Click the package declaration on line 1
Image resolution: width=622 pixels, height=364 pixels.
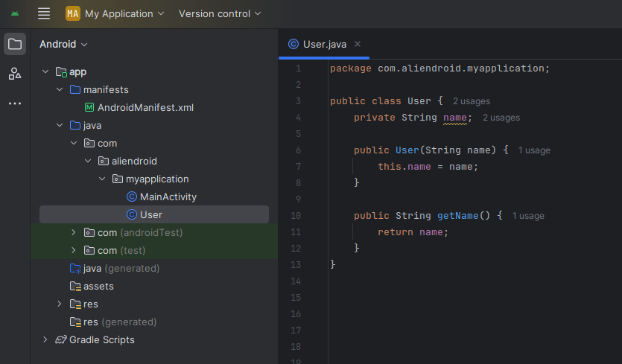pos(439,68)
